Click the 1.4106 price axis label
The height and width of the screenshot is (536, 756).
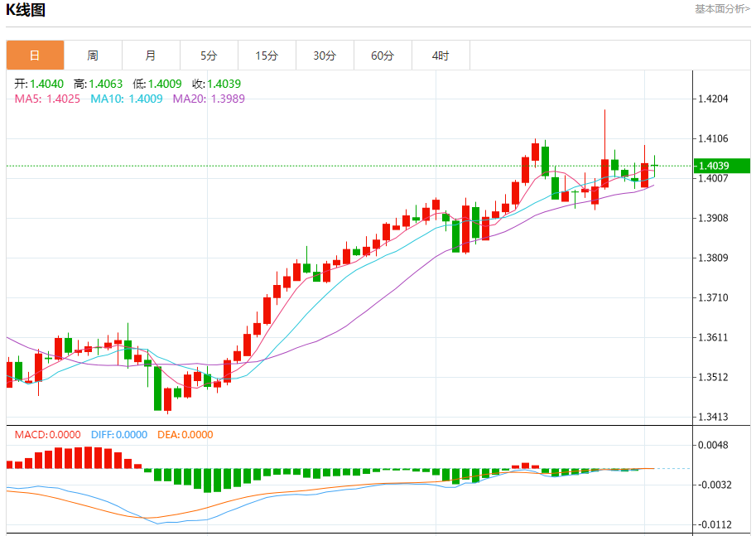tap(713, 139)
